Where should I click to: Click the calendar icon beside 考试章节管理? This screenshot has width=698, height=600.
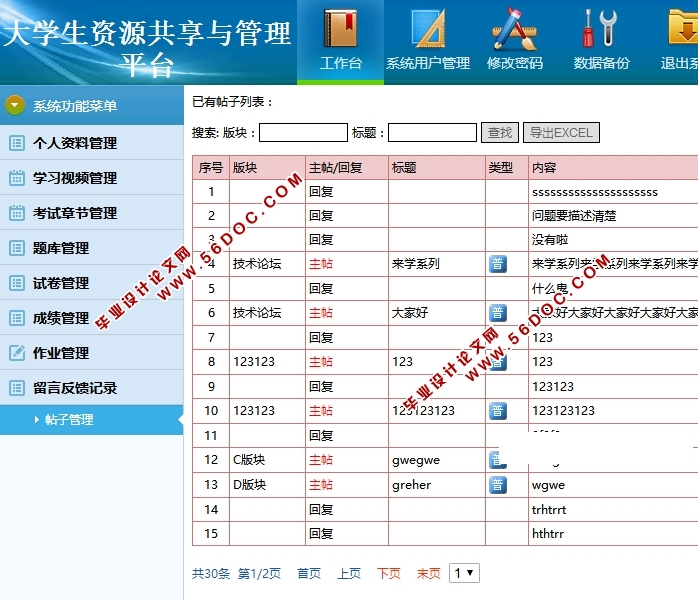pos(17,213)
